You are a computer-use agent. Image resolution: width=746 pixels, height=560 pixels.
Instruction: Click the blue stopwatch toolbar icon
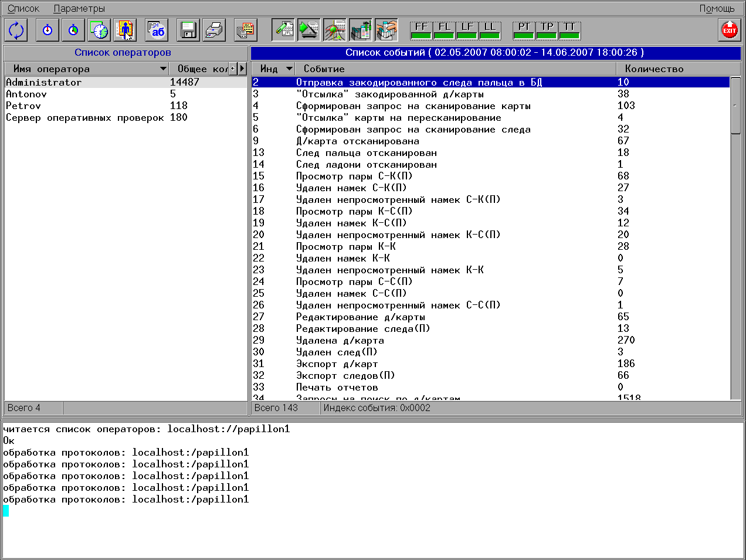click(x=48, y=30)
